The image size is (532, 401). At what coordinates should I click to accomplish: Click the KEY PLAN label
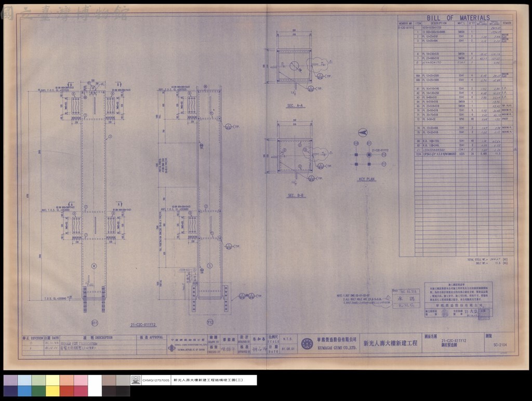(x=367, y=179)
